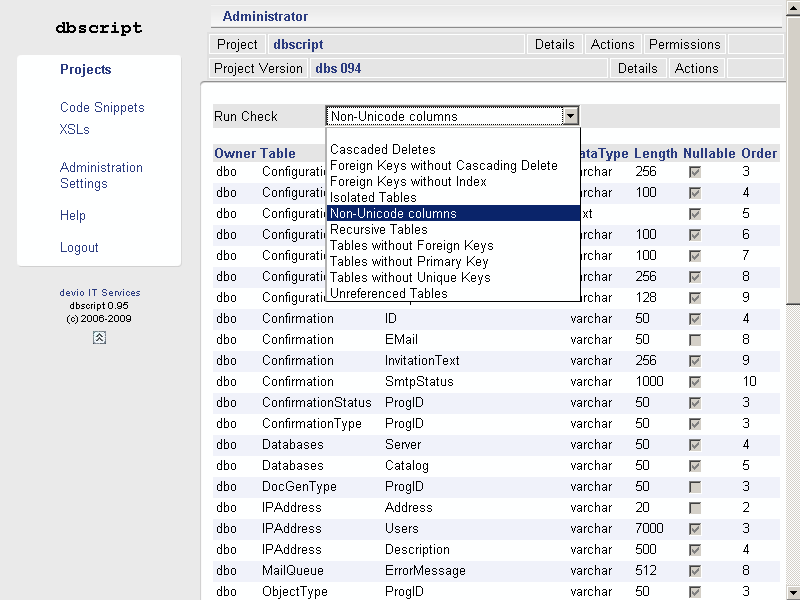Toggle Nullable checkbox for Confirmation InvitationText row
The height and width of the screenshot is (600, 800).
tap(694, 361)
